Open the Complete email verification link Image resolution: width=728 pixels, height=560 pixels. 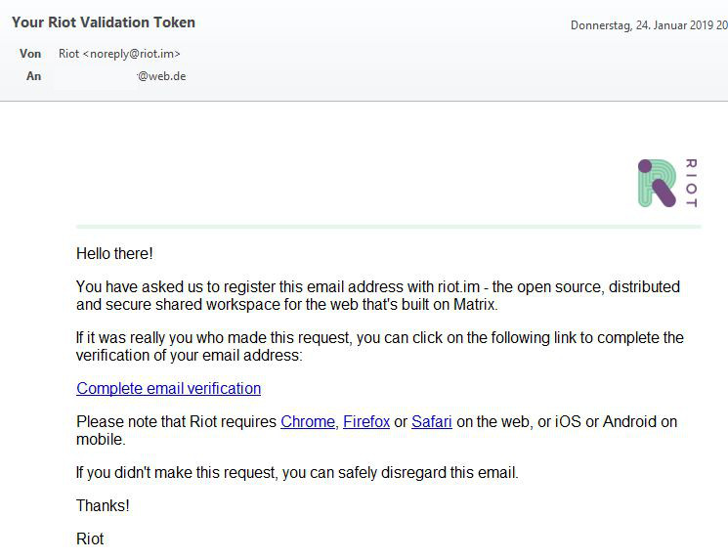coord(168,388)
